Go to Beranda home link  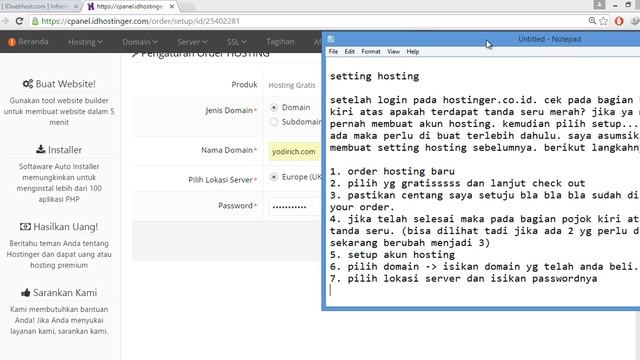(28, 42)
